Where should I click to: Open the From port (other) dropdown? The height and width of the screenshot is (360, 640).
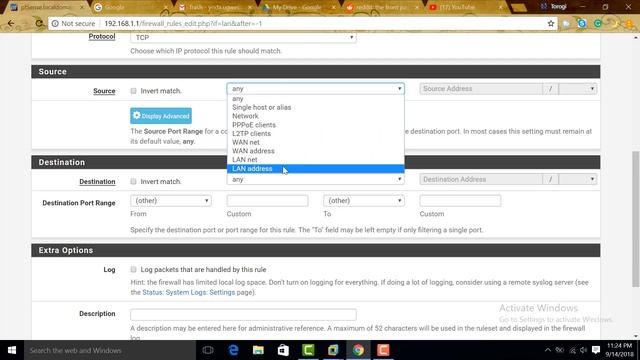(171, 201)
